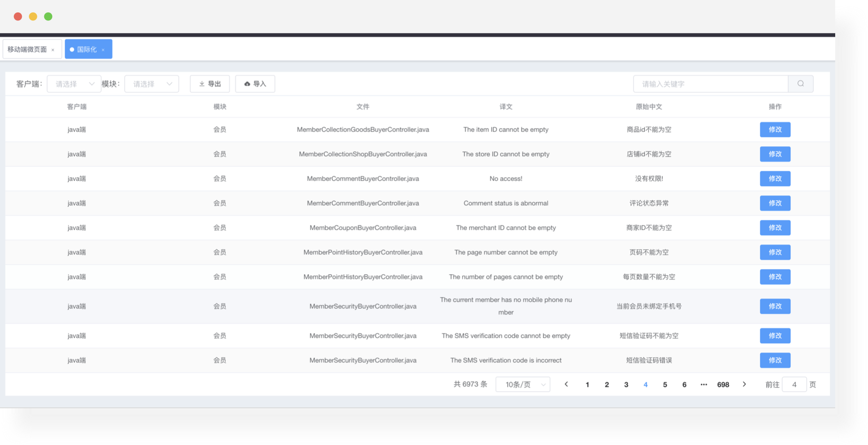868x445 pixels.
Task: Modify the 'Comment status is abnormal' row
Action: pyautogui.click(x=775, y=203)
